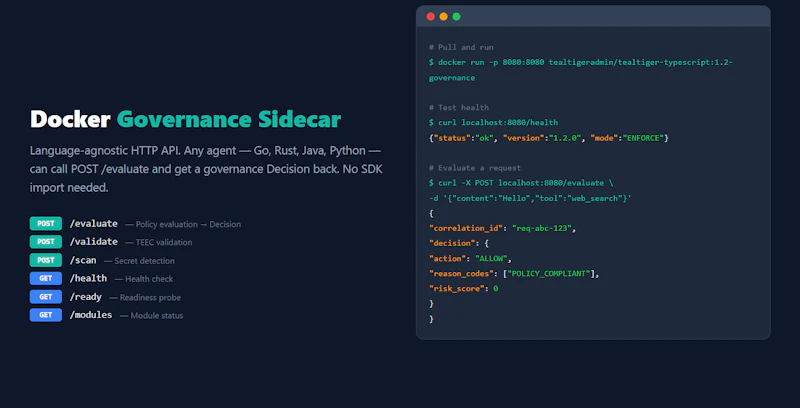Click the POST badge beside /validate
800x408 pixels.
pyautogui.click(x=46, y=242)
